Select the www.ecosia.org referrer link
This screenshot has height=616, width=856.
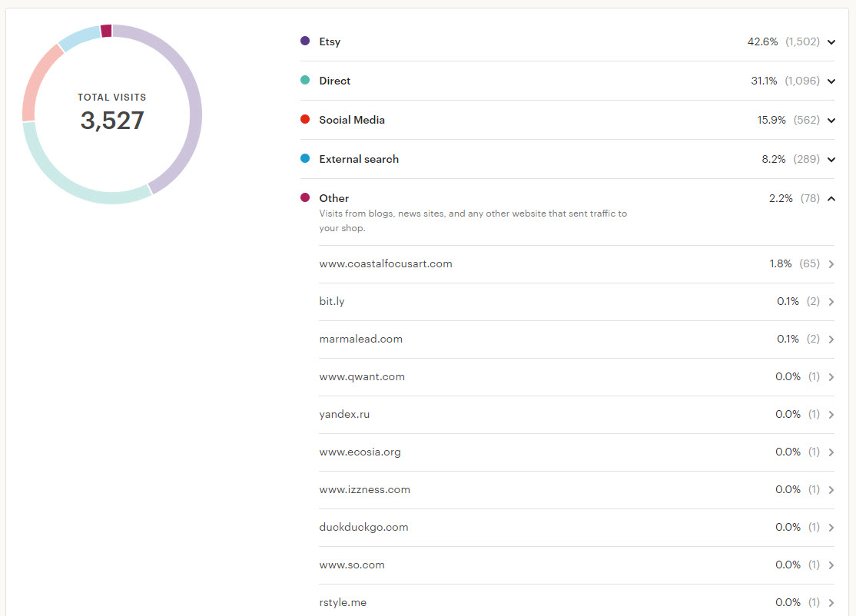click(x=360, y=452)
